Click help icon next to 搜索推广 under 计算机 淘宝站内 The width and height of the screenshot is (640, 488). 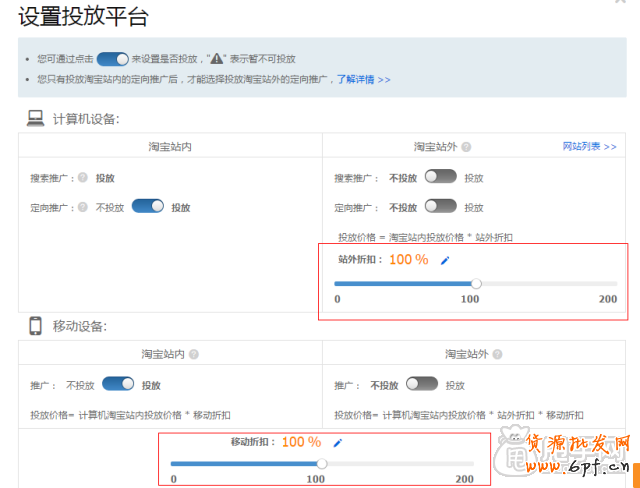(83, 178)
